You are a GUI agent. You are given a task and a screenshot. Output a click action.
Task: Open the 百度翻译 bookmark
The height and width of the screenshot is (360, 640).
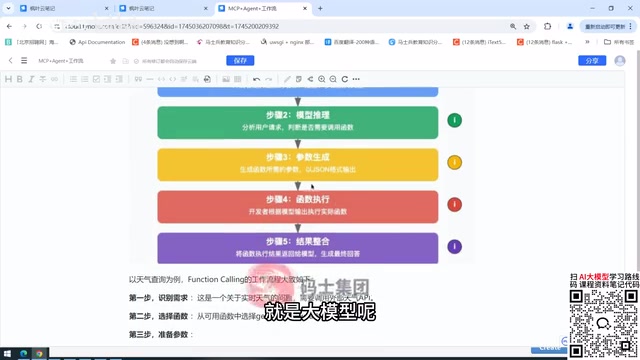[352, 42]
